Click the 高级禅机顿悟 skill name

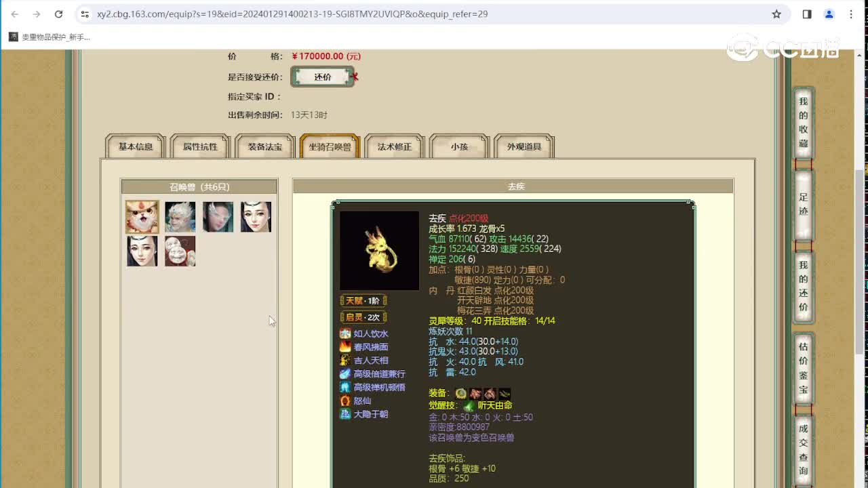380,387
